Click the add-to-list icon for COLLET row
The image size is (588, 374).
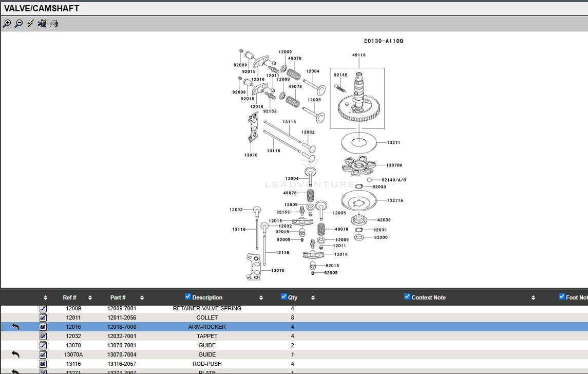tap(43, 317)
